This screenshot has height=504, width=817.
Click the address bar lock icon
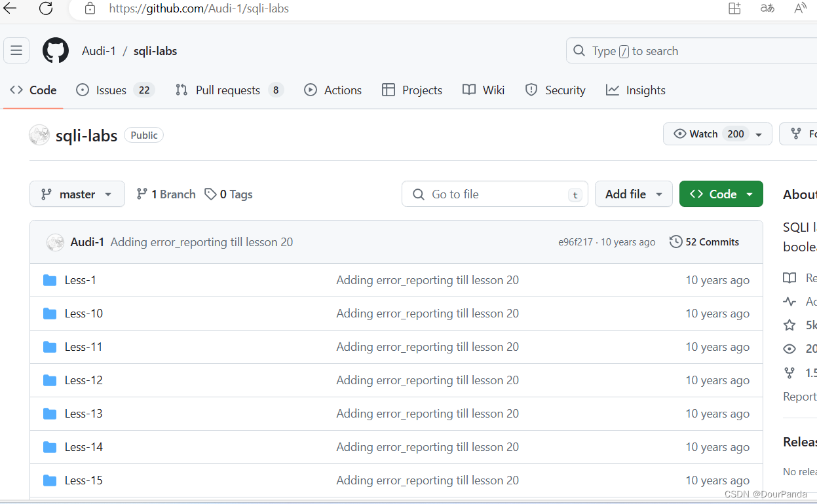click(90, 9)
